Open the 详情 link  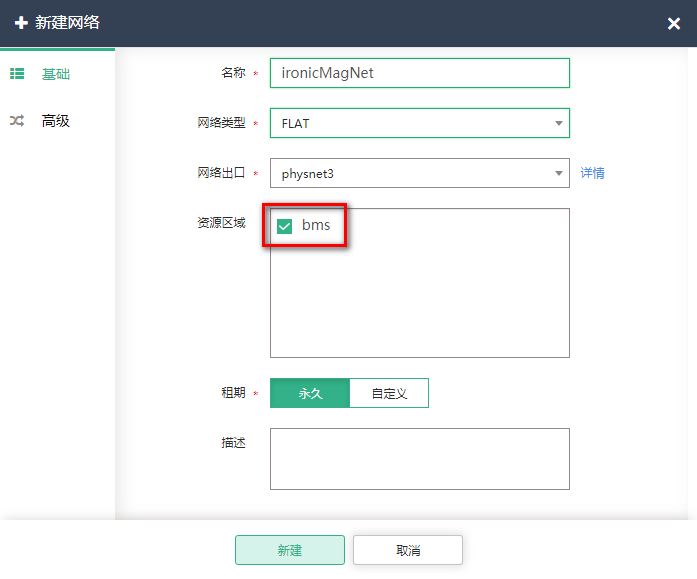click(593, 173)
